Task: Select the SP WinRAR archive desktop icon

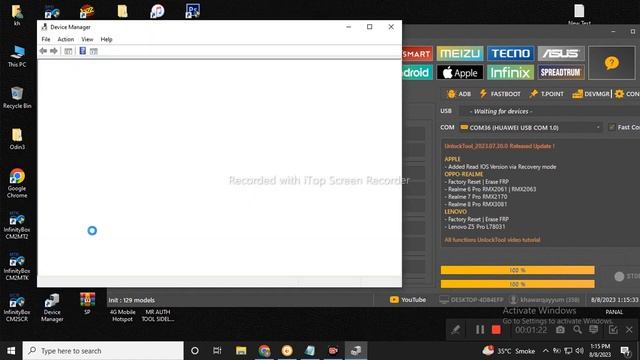Action: pos(87,303)
